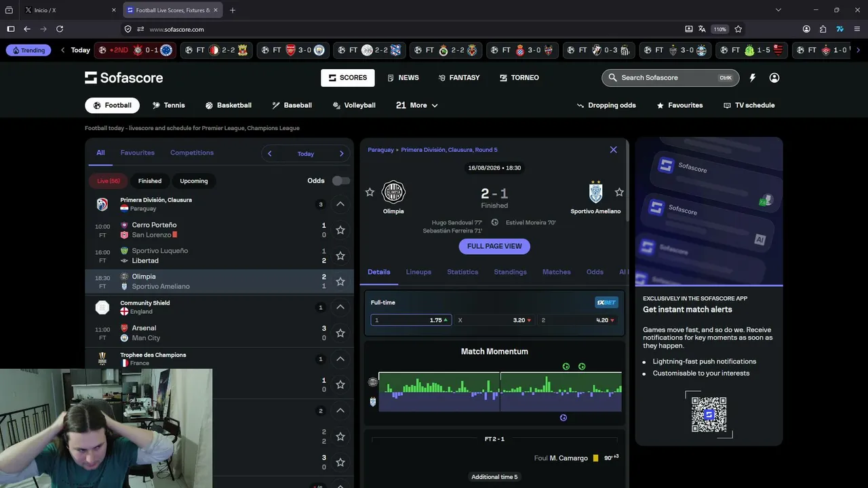Collapse the Trophee des Champions section

point(340,359)
